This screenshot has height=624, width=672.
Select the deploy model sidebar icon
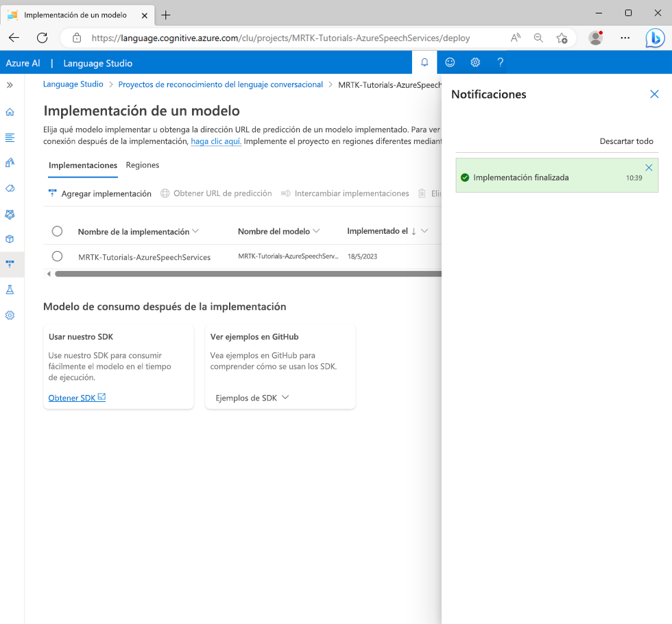10,264
